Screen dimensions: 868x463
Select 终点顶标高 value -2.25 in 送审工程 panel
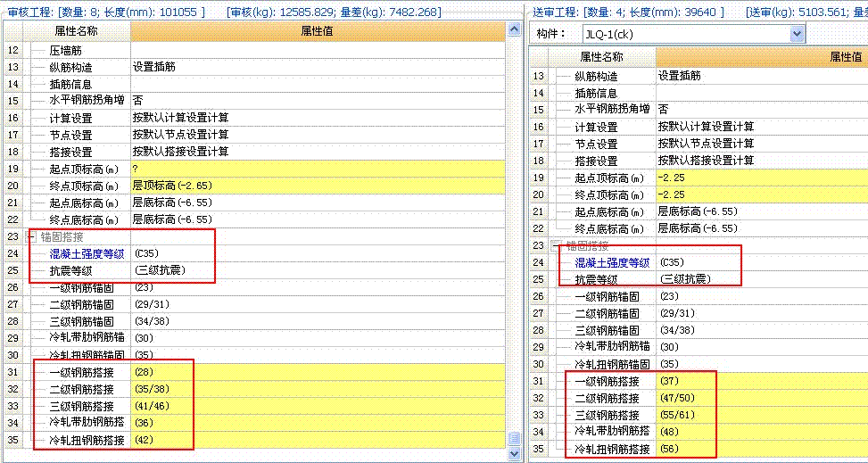(x=758, y=194)
